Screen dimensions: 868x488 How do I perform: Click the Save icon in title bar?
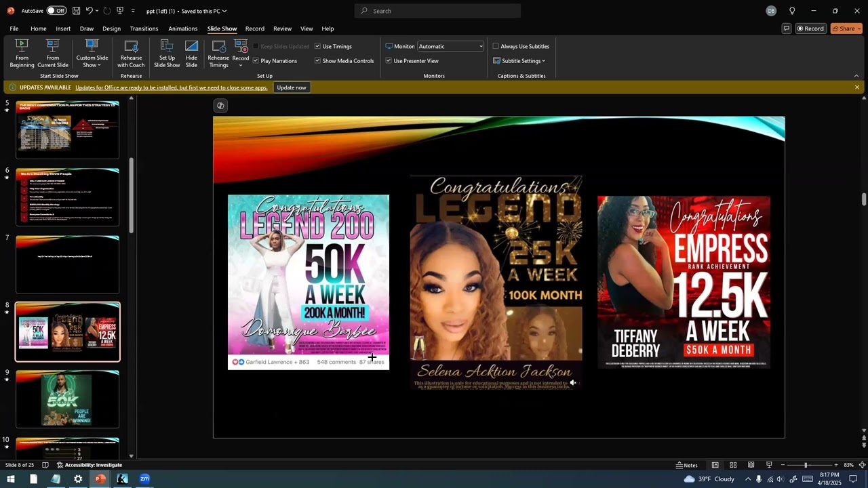click(76, 11)
